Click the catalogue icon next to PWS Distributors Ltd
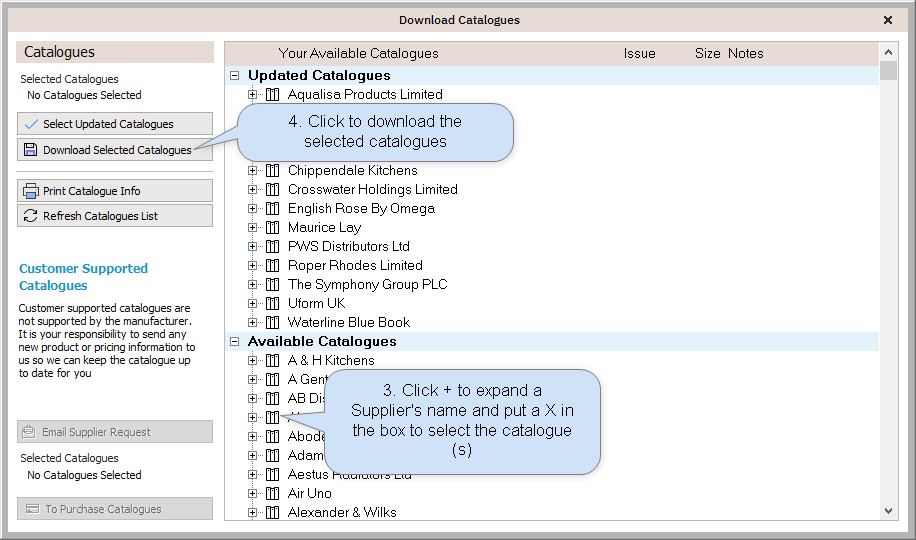The image size is (916, 540). [272, 247]
